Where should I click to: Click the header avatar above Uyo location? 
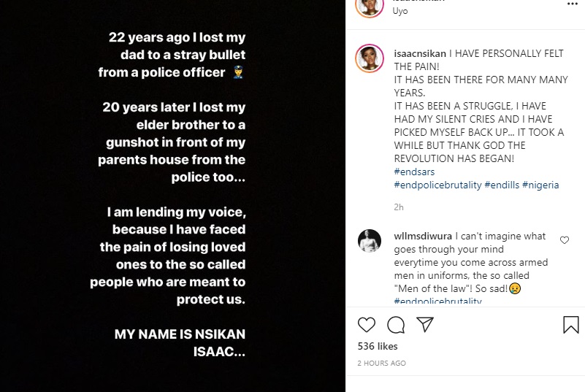click(x=369, y=7)
